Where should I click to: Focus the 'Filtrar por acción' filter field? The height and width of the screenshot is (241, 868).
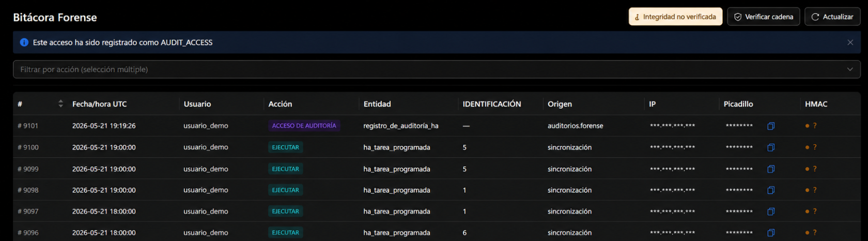pos(437,69)
